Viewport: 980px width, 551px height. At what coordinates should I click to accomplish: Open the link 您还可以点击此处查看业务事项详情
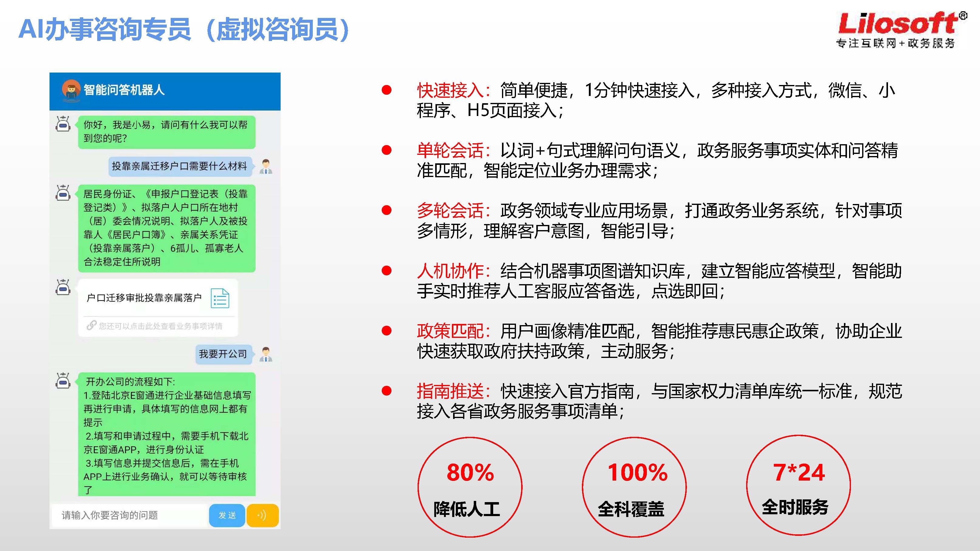(x=161, y=326)
